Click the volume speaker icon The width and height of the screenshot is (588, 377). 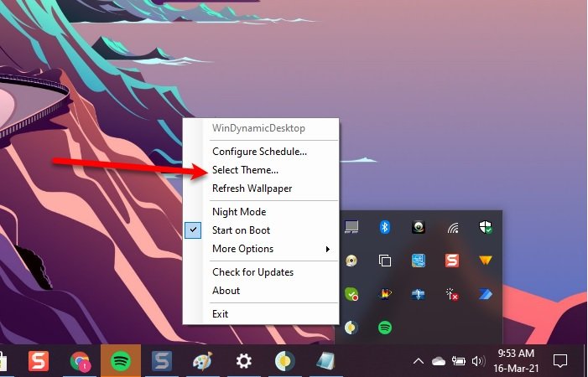pyautogui.click(x=478, y=361)
